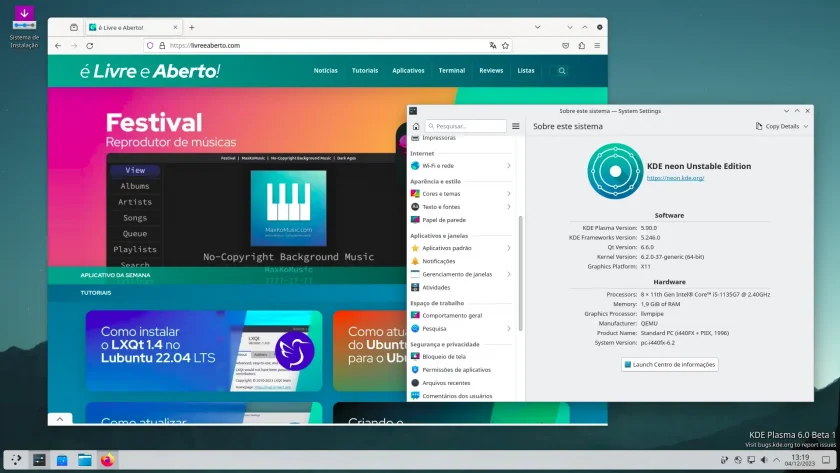Reload the page in Firefox
Image resolution: width=840 pixels, height=473 pixels.
pos(89,46)
